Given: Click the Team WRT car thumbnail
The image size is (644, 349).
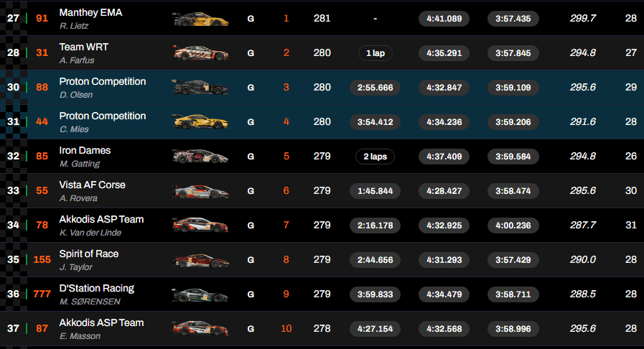Looking at the screenshot, I should (200, 53).
